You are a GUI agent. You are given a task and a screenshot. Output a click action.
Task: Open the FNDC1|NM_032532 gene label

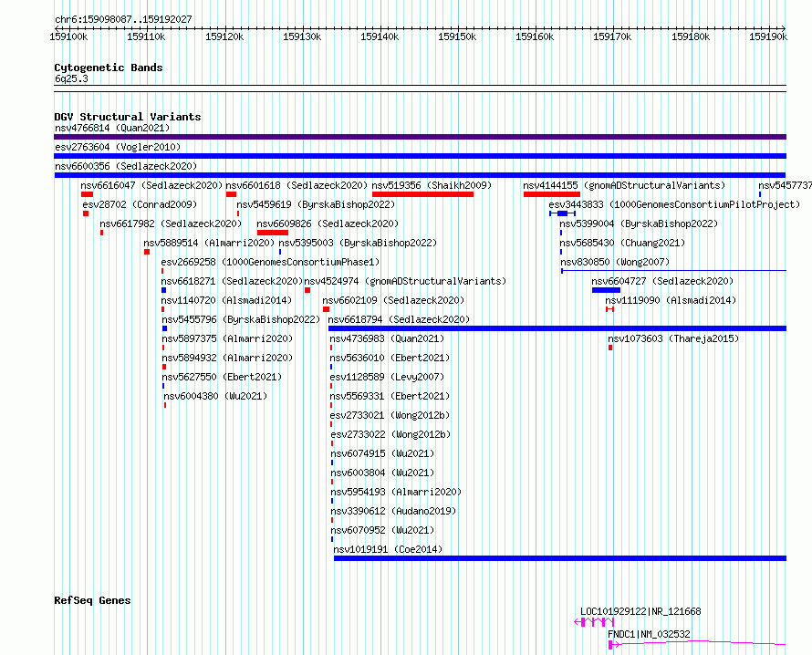(x=649, y=634)
